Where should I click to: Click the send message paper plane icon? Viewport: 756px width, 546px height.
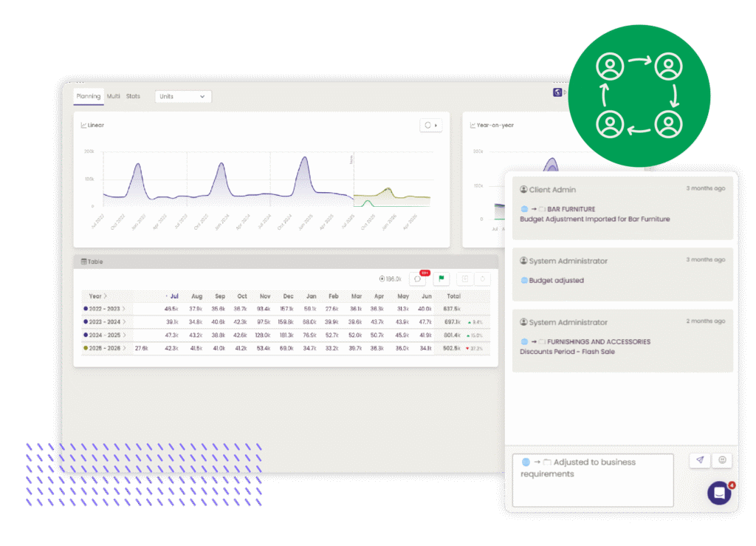click(699, 460)
